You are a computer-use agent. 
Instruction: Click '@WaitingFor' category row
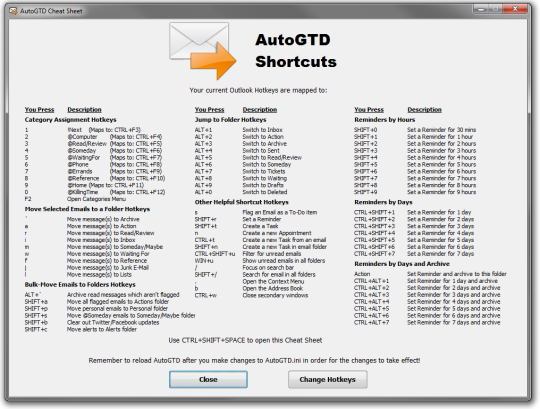pyautogui.click(x=93, y=158)
